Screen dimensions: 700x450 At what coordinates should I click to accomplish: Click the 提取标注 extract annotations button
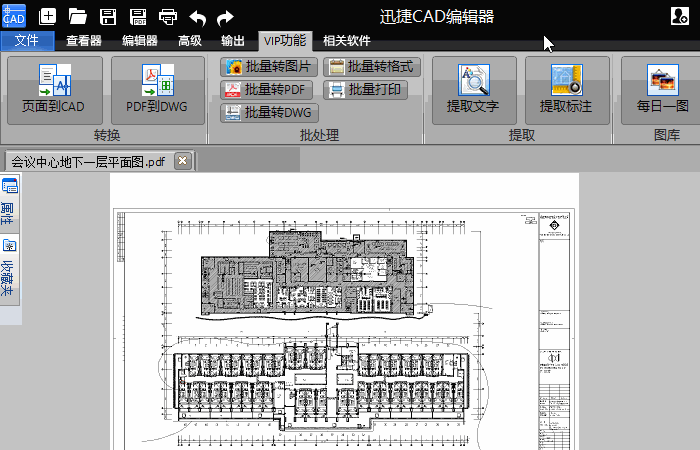[x=567, y=90]
